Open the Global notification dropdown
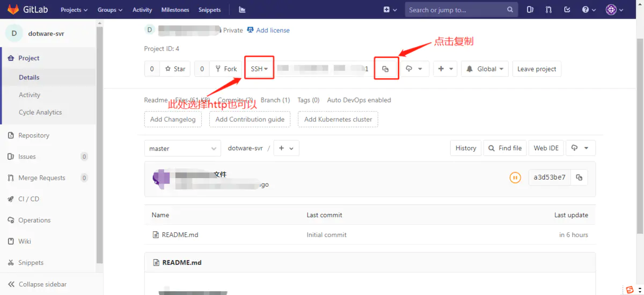The height and width of the screenshot is (295, 644). [x=485, y=69]
